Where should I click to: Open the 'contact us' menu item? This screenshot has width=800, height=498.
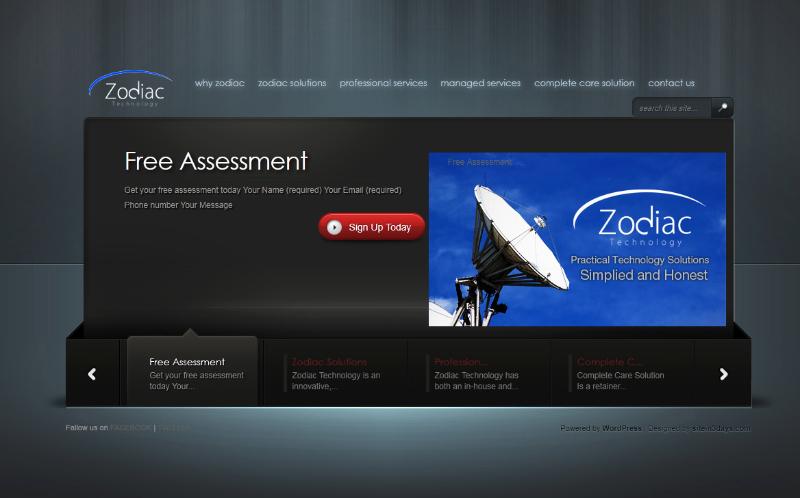pos(671,83)
